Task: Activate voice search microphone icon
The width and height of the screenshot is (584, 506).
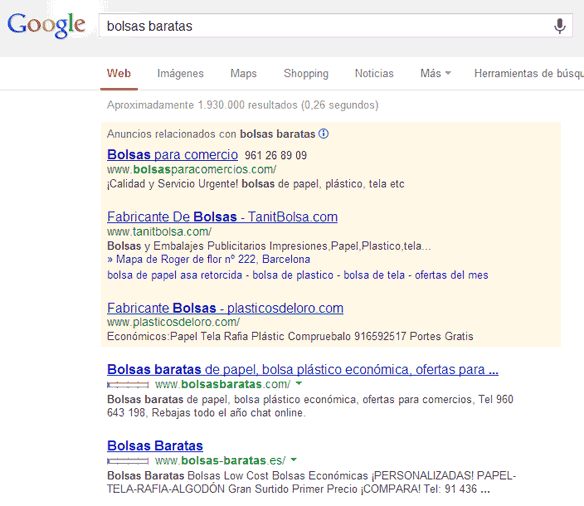Action: (x=559, y=26)
